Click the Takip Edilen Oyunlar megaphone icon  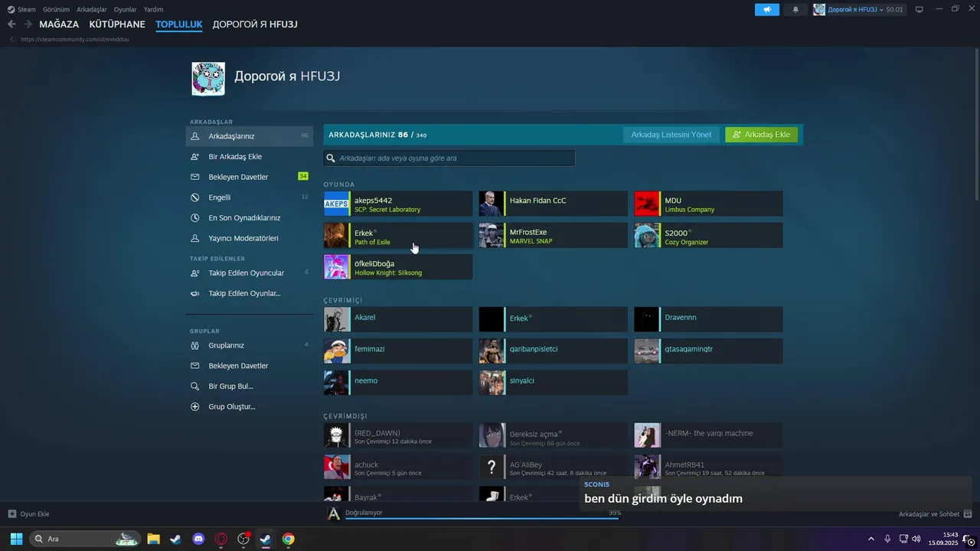(x=194, y=293)
